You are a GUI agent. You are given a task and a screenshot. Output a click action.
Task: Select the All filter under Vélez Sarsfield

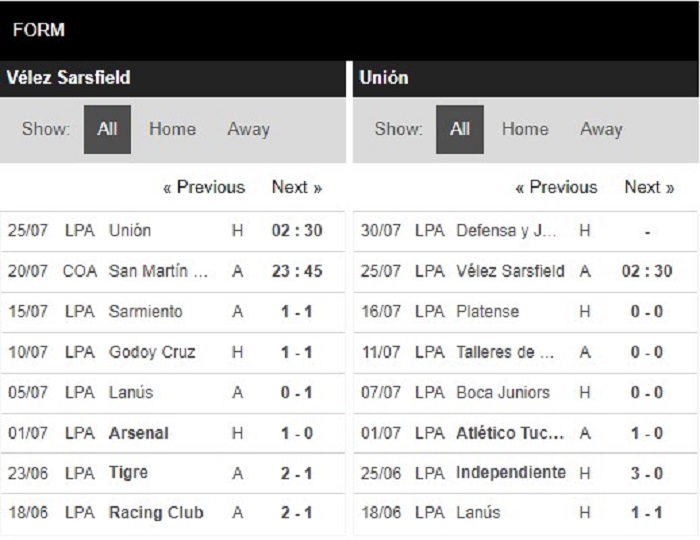click(107, 129)
